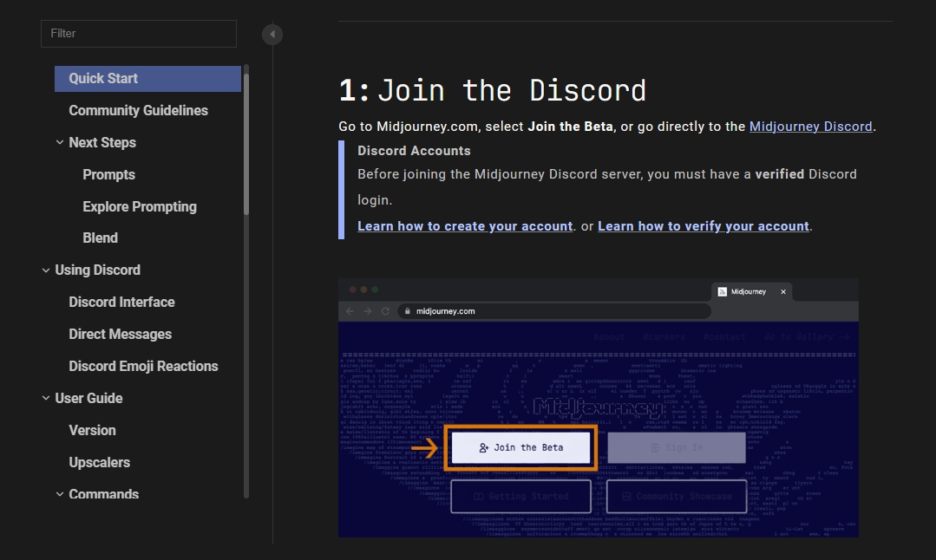This screenshot has width=936, height=560.
Task: Click the 'Discord Accounts' callout title
Action: (414, 151)
